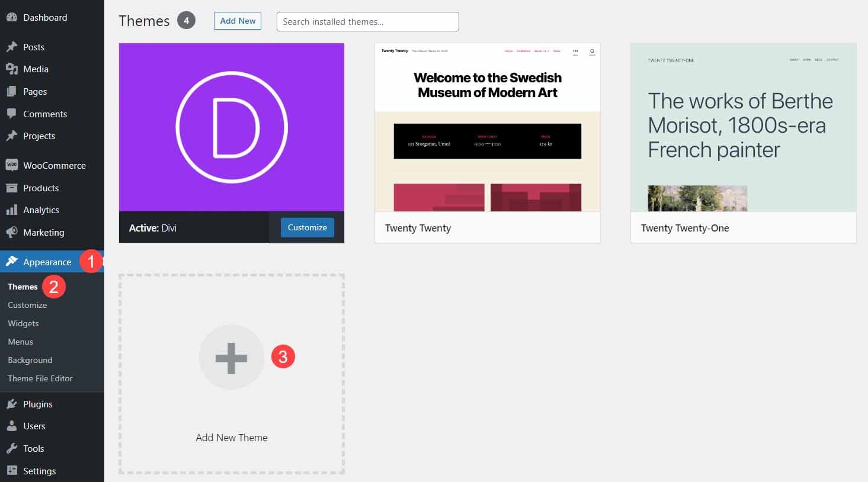The height and width of the screenshot is (482, 868).
Task: Go to Widgets submenu
Action: tap(23, 323)
